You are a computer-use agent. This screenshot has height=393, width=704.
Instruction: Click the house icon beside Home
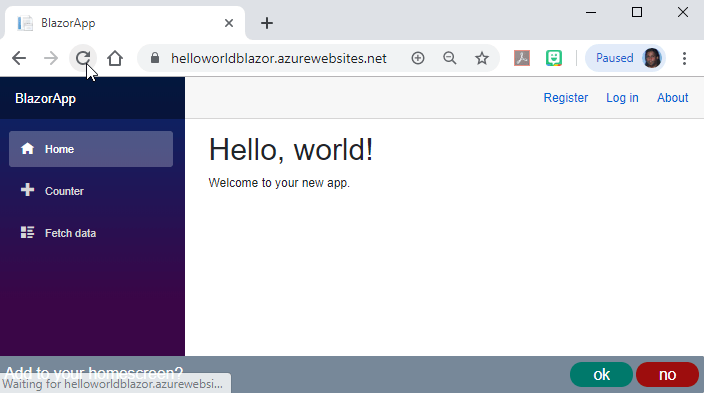point(27,148)
